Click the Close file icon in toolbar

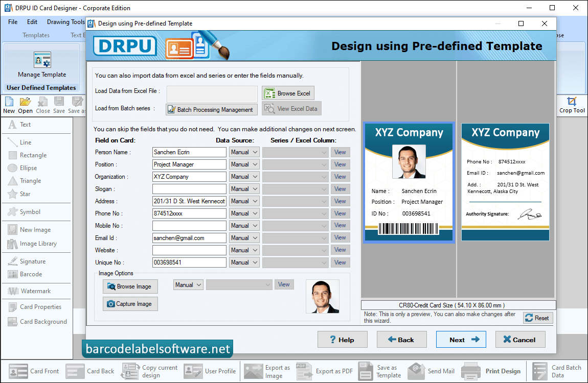pyautogui.click(x=43, y=105)
